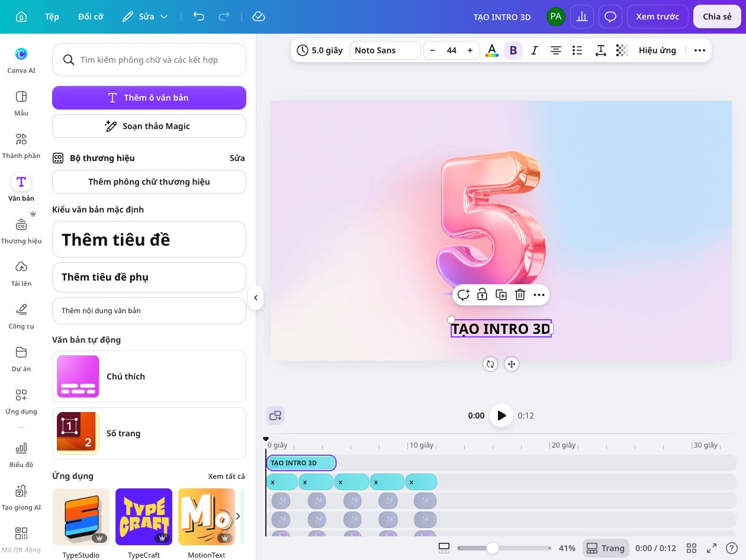Select Văn bản text sidebar tab

pyautogui.click(x=21, y=187)
